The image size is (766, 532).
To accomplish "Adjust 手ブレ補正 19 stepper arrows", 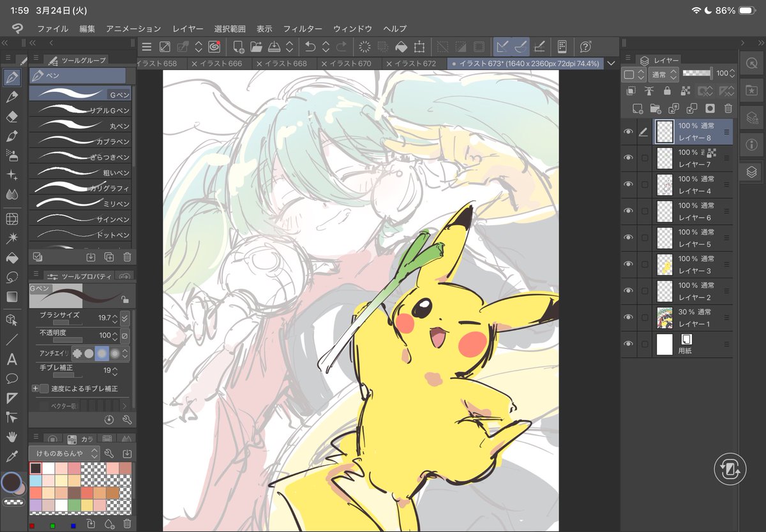I will pos(115,371).
